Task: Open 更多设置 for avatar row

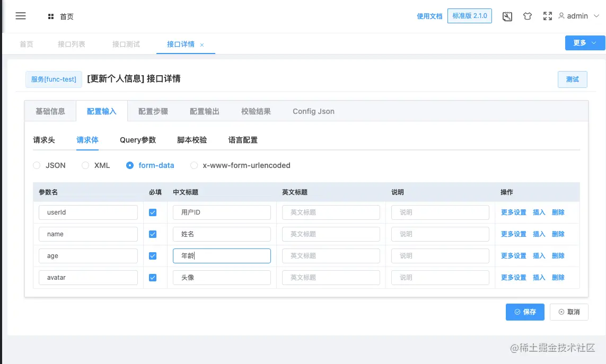Action: coord(514,278)
